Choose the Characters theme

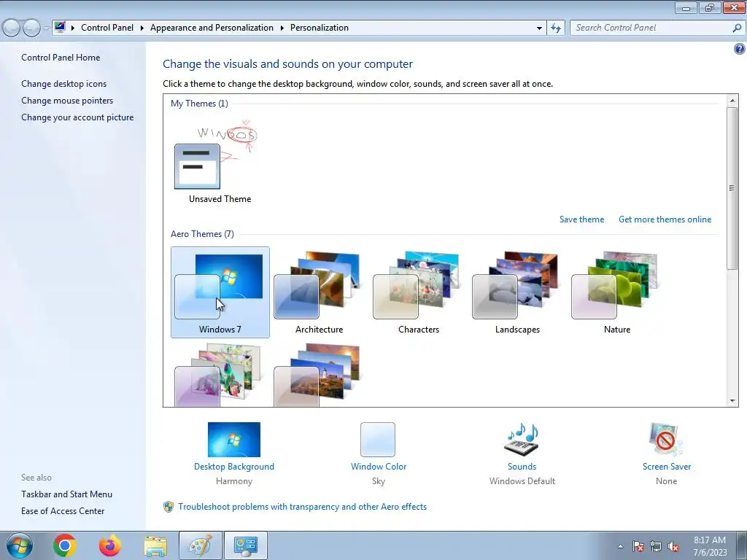[418, 292]
